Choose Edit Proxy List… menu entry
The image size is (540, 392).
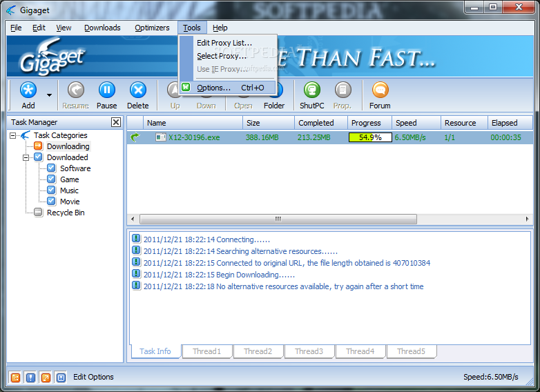(x=224, y=43)
